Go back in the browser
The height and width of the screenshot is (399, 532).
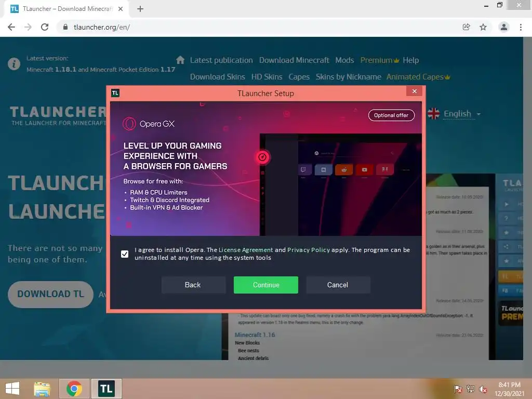11,27
